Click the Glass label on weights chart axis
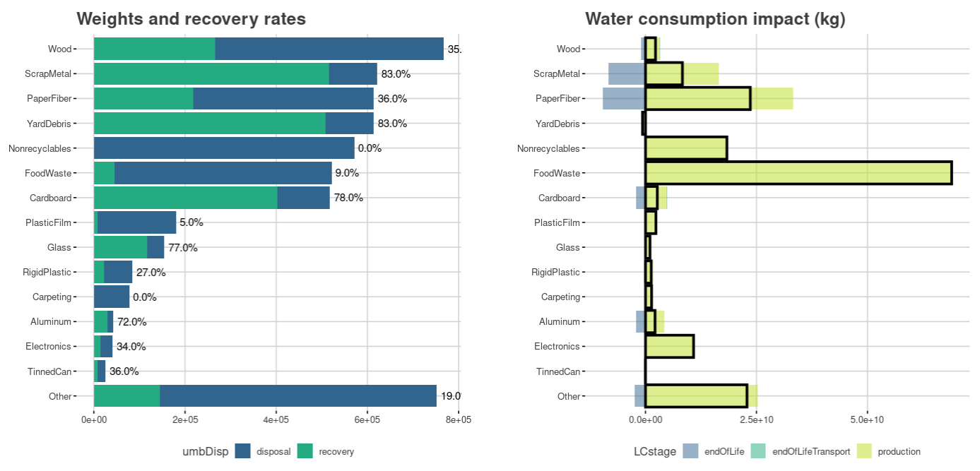This screenshot has height=471, width=980. click(59, 248)
